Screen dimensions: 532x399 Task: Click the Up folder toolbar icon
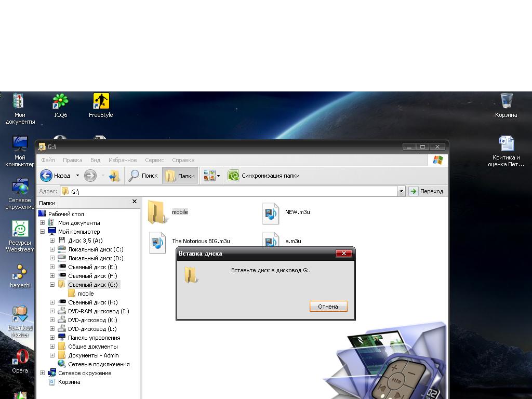[x=114, y=176]
